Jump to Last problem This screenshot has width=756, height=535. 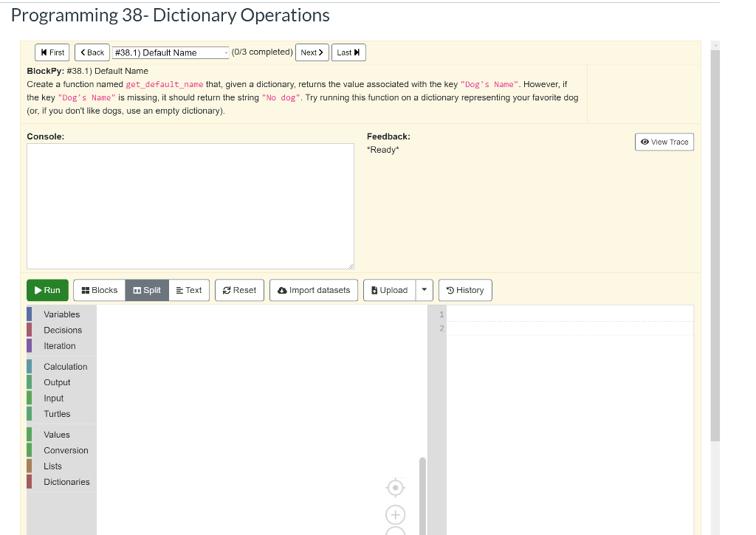(348, 52)
